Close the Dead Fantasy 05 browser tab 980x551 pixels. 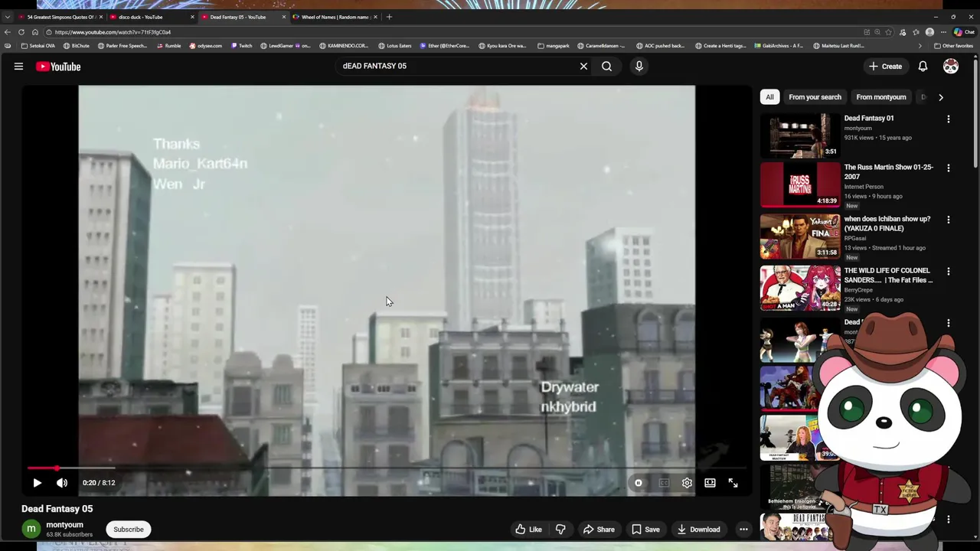pyautogui.click(x=284, y=17)
